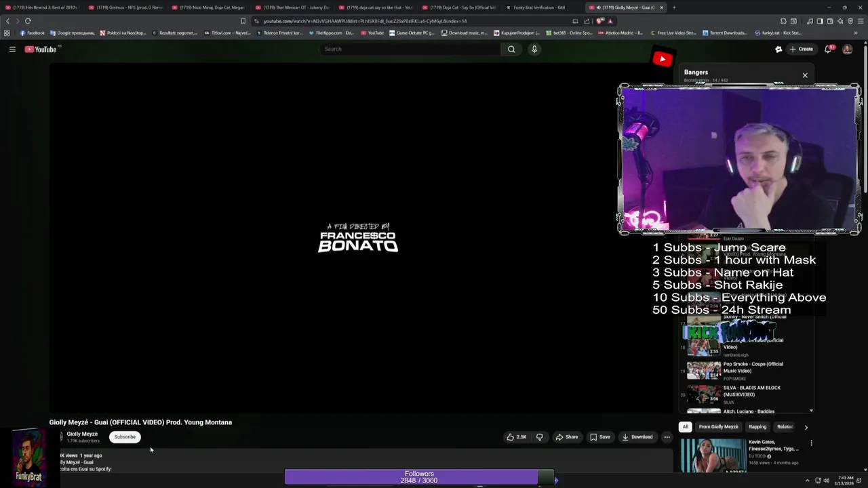Viewport: 868px width, 488px height.
Task: Play Pop Smoke - Coupe from playlist
Action: [746, 370]
